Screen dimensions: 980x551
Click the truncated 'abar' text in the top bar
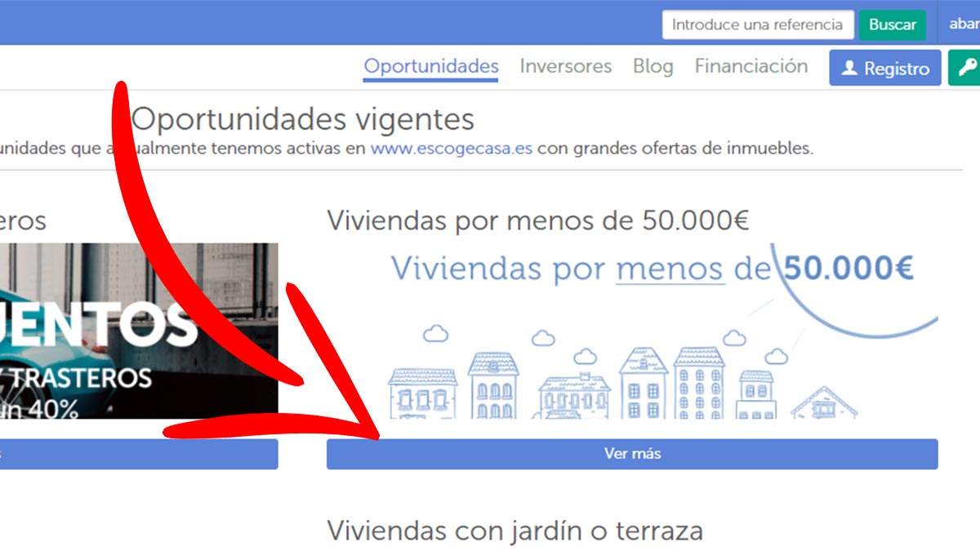click(964, 24)
